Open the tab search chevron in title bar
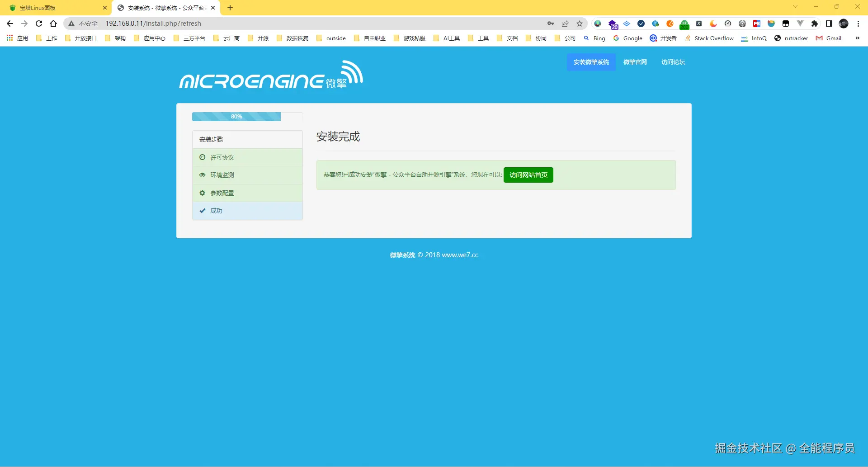Viewport: 868px width, 467px height. click(x=795, y=7)
